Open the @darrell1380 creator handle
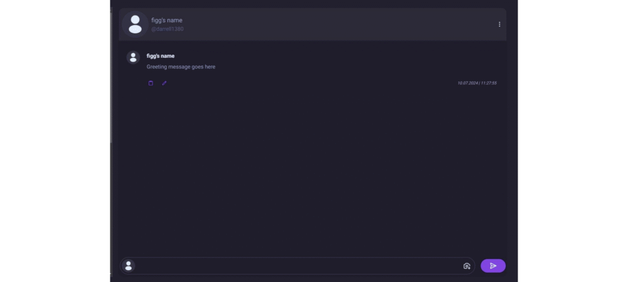644x282 pixels. coord(167,29)
